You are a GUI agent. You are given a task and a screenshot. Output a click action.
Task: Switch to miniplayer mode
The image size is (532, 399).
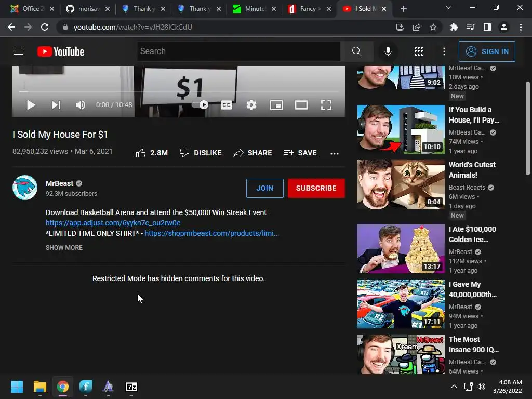pos(276,105)
